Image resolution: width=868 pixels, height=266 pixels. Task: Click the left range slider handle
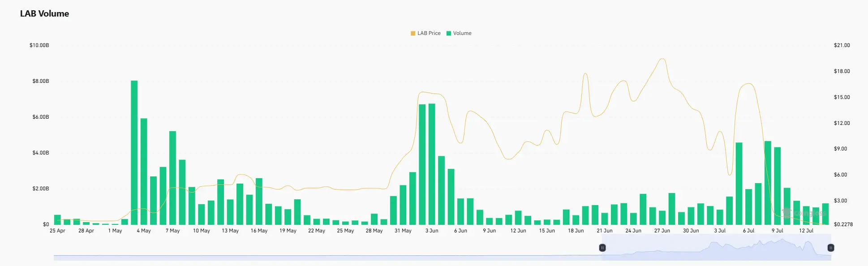click(x=602, y=248)
